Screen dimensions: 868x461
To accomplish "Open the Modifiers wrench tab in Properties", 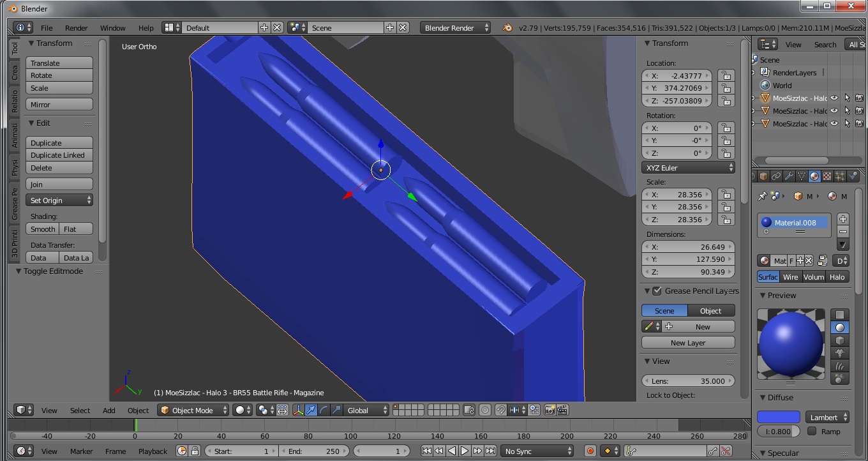I will point(789,177).
